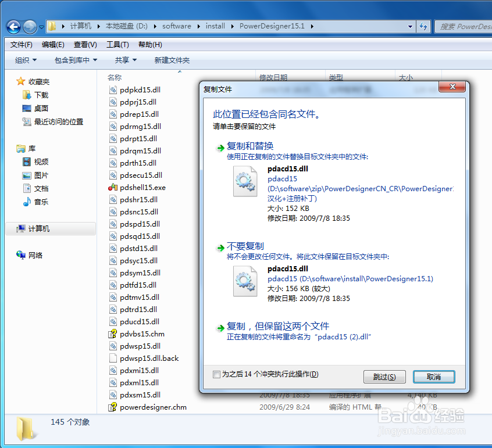Click the Refresh button in address bar
492x448 pixels.
click(x=423, y=27)
